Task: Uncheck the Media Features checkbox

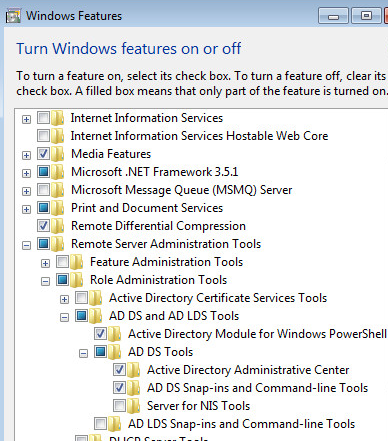Action: [43, 154]
